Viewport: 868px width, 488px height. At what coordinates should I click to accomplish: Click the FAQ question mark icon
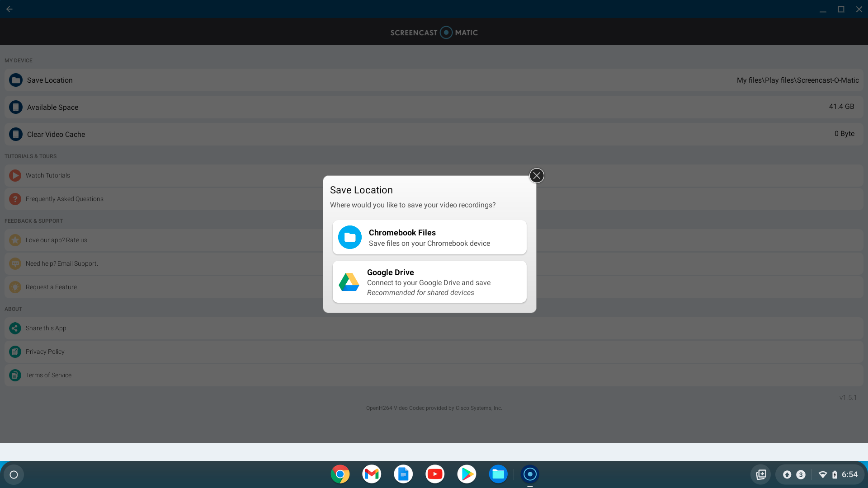(x=15, y=199)
